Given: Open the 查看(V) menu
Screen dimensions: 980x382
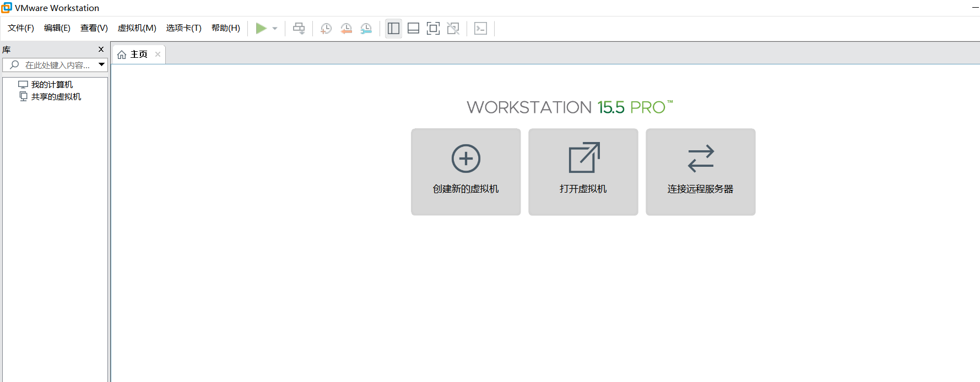Looking at the screenshot, I should click(x=94, y=28).
